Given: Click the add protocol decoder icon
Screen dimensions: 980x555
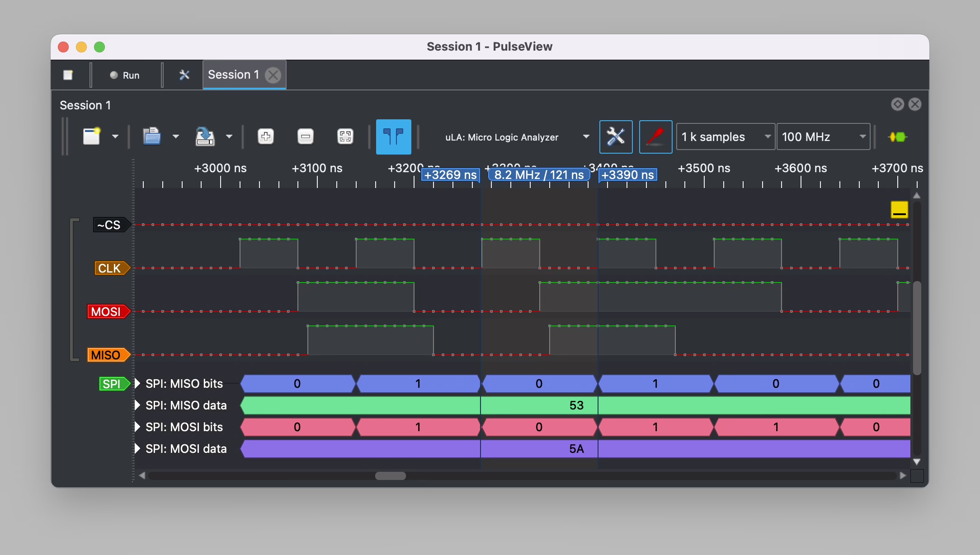Looking at the screenshot, I should (x=898, y=136).
